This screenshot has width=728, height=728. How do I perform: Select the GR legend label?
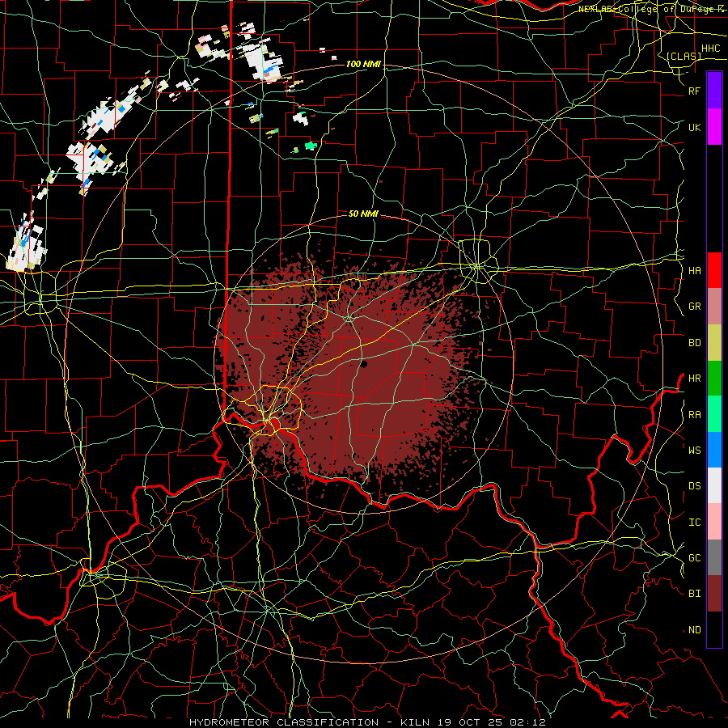695,307
